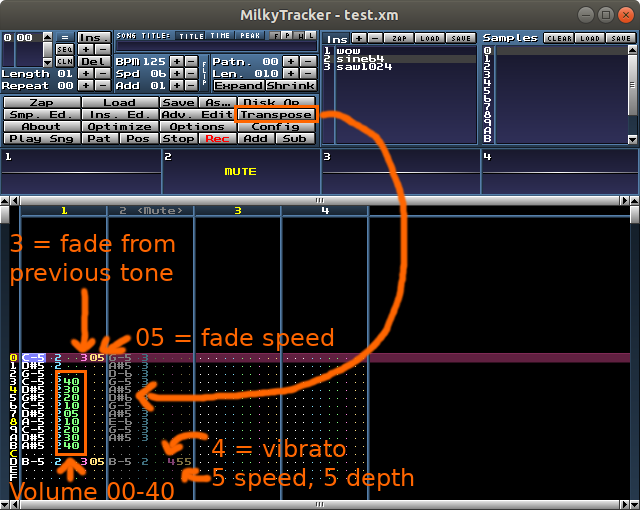Decrease Repeat value with minus
Viewport: 640px width, 510px height.
point(102,86)
